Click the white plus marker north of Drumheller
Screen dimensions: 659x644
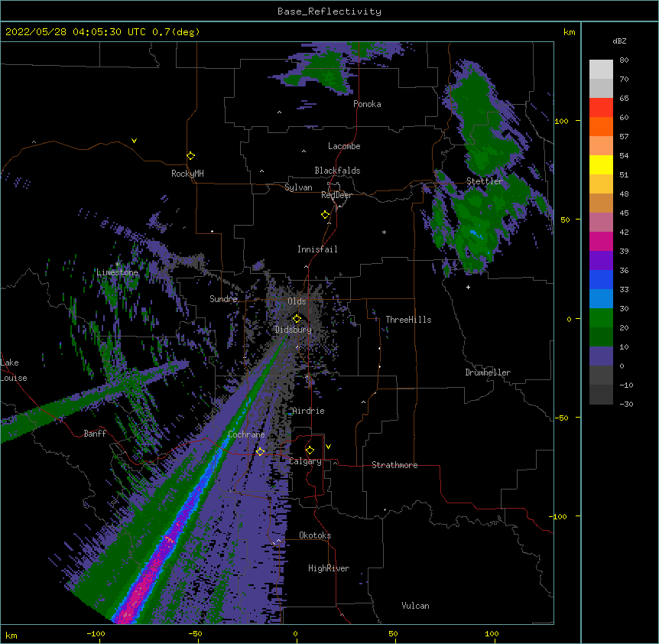point(468,287)
